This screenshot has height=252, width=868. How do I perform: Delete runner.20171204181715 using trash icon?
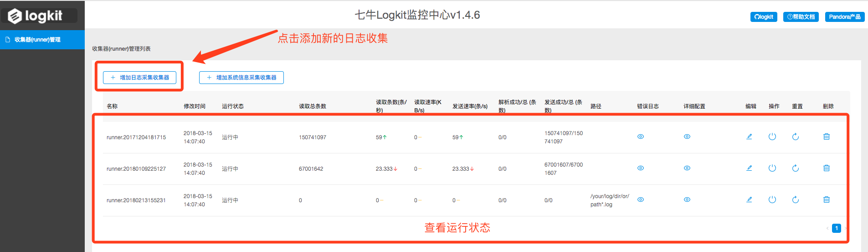point(827,136)
